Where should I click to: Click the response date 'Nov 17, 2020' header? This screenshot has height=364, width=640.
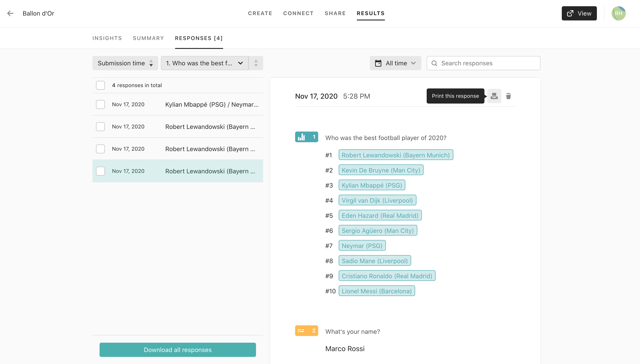[316, 96]
